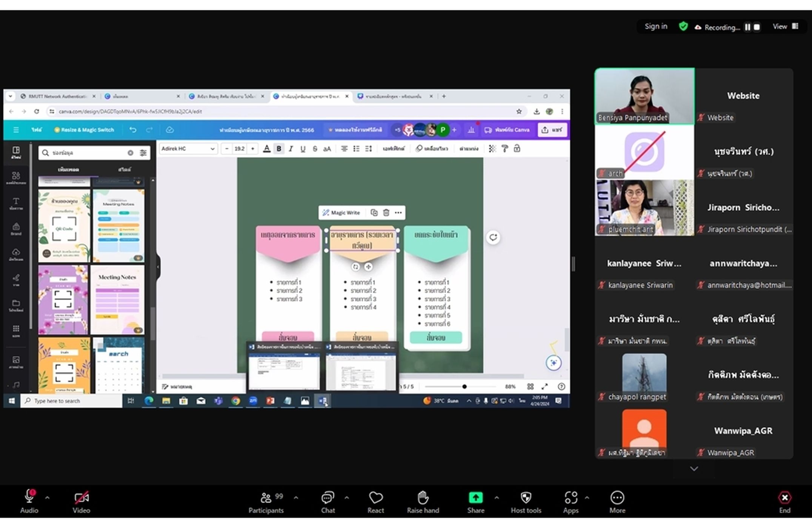Viewport: 812px width, 528px height.
Task: Toggle strikethrough in Canva toolbar
Action: pyautogui.click(x=315, y=149)
